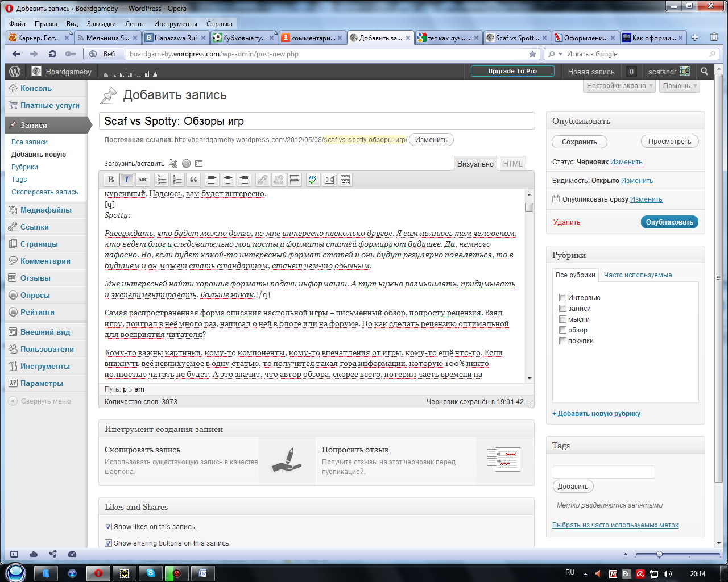
Task: Bookmark this page with the star icon
Action: 532,54
